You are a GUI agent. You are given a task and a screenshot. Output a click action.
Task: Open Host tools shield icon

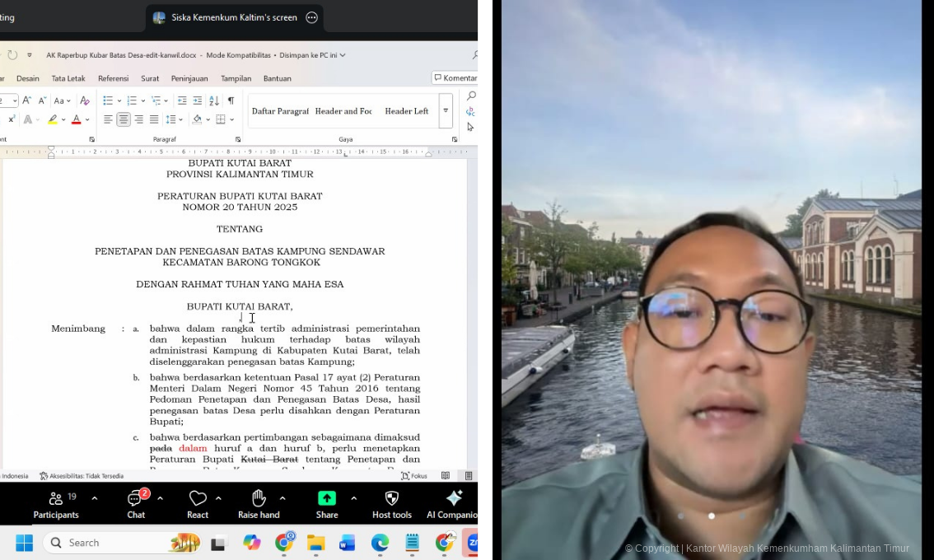coord(391,503)
